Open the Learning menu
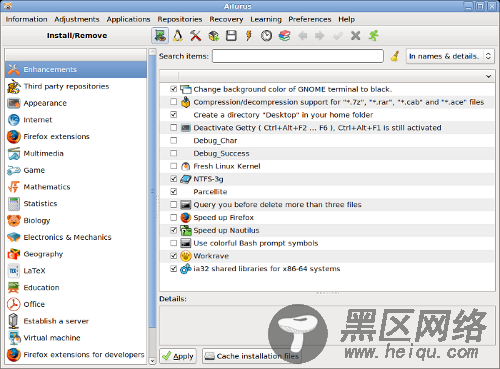This screenshot has width=500, height=369. pyautogui.click(x=266, y=19)
